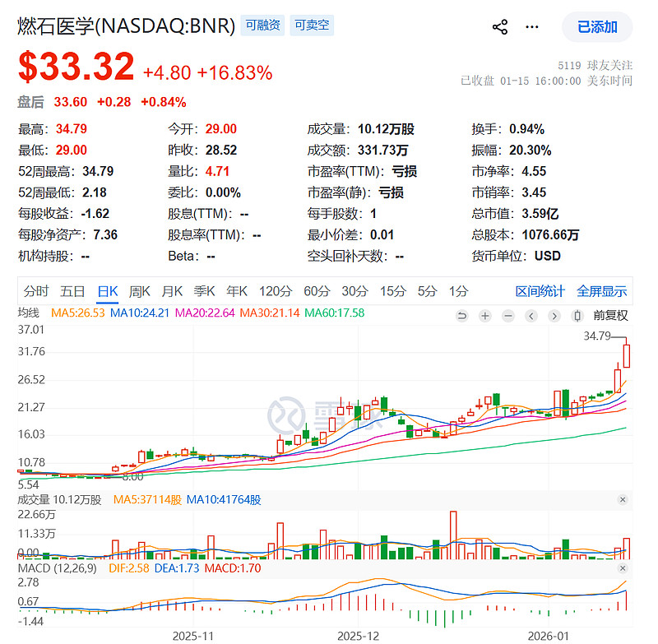The width and height of the screenshot is (658, 644).
Task: Switch to the 120分 chart tab
Action: click(276, 290)
